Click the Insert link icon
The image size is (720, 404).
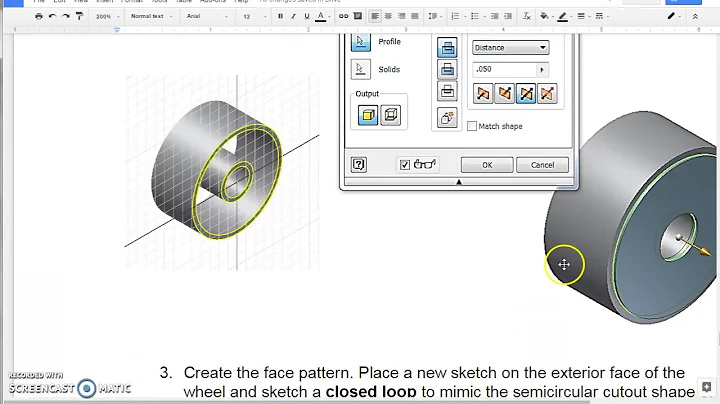(343, 16)
